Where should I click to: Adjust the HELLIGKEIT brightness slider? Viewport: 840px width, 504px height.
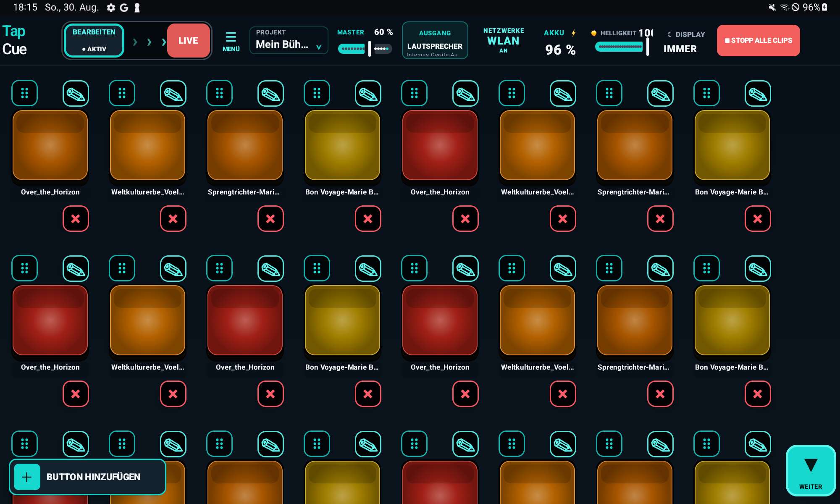[x=622, y=47]
